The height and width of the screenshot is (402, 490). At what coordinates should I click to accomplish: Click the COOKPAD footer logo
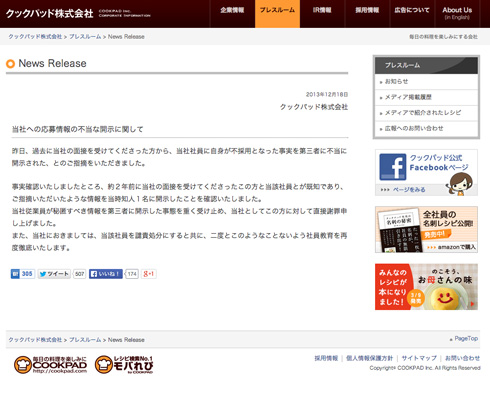(50, 364)
